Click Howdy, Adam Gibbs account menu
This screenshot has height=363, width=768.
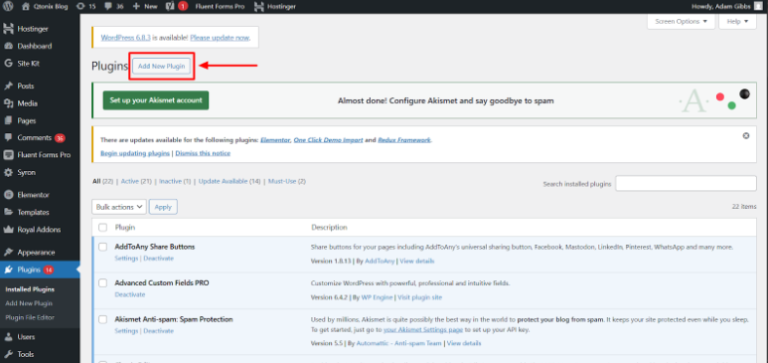click(x=727, y=6)
